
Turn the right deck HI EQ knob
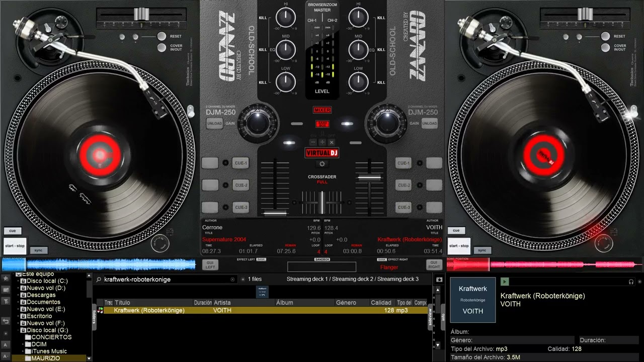(358, 18)
